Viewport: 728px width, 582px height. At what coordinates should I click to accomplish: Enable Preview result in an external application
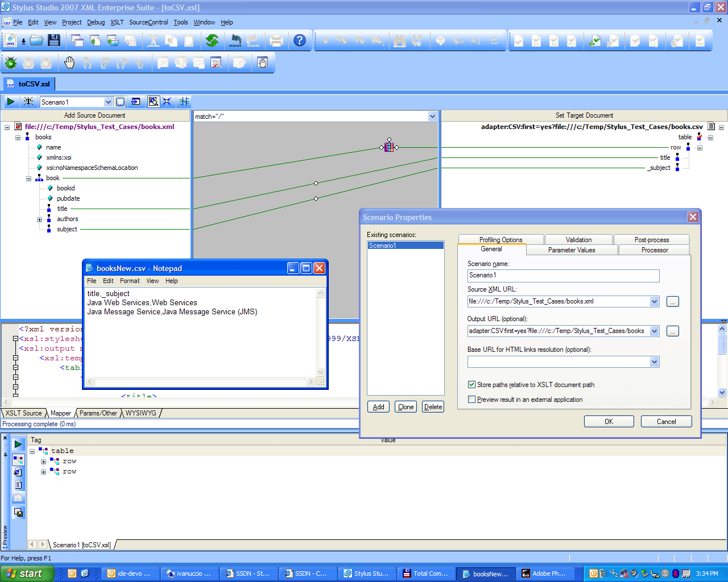click(471, 400)
